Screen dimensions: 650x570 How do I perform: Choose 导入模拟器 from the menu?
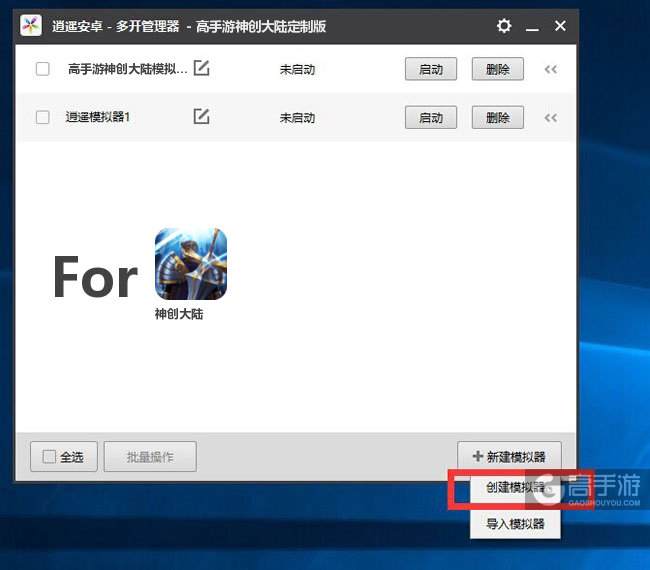tap(515, 523)
